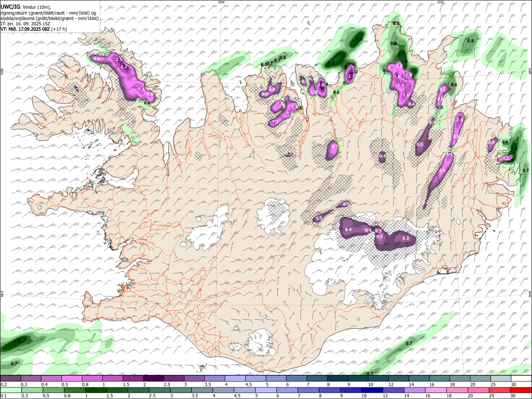
Task: Pick the rain-scale swatch starting at 2
Action: point(138,390)
